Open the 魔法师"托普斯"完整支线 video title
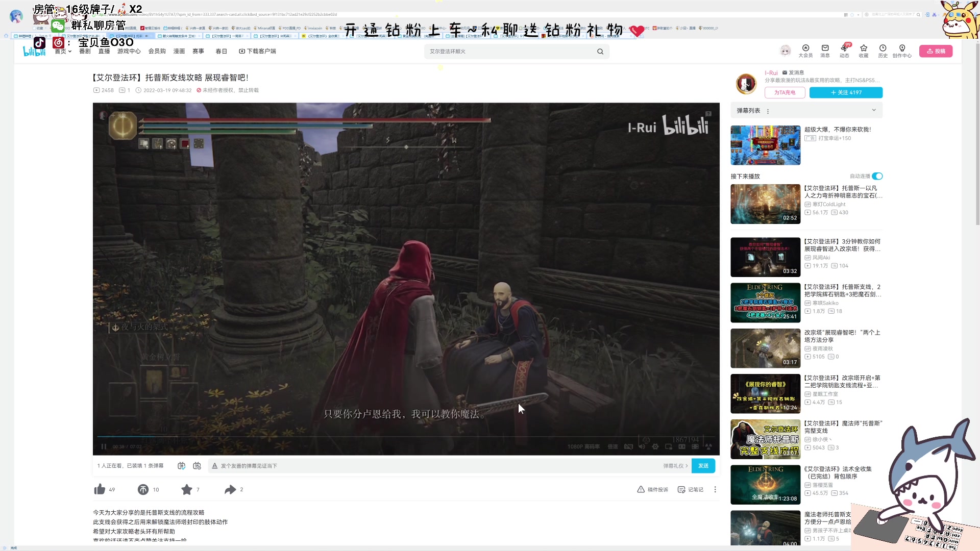The image size is (980, 551). tap(843, 427)
